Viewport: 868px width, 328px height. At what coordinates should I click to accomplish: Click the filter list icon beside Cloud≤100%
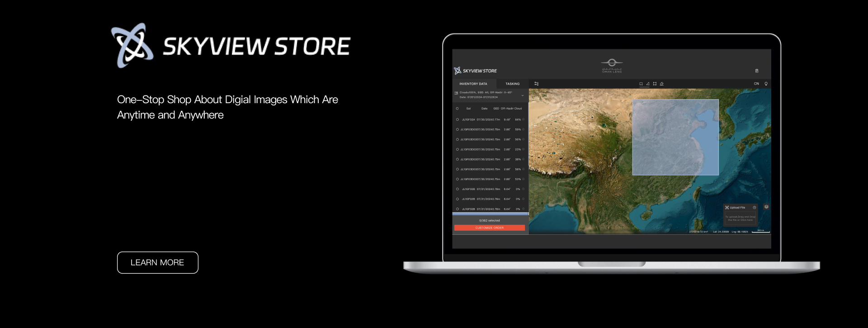(456, 93)
